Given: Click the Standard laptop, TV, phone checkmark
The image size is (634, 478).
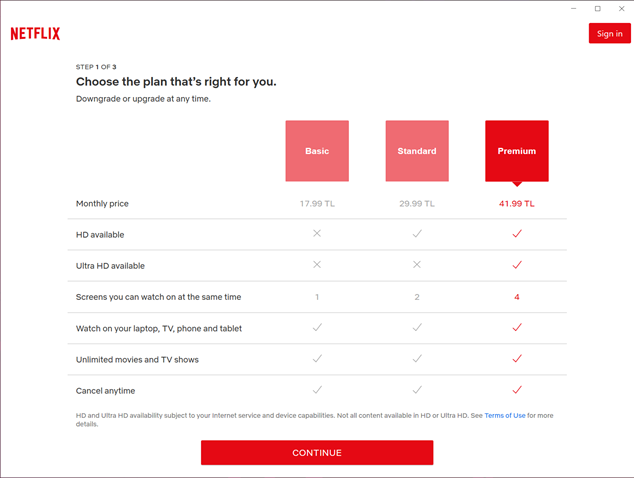Looking at the screenshot, I should tap(417, 328).
